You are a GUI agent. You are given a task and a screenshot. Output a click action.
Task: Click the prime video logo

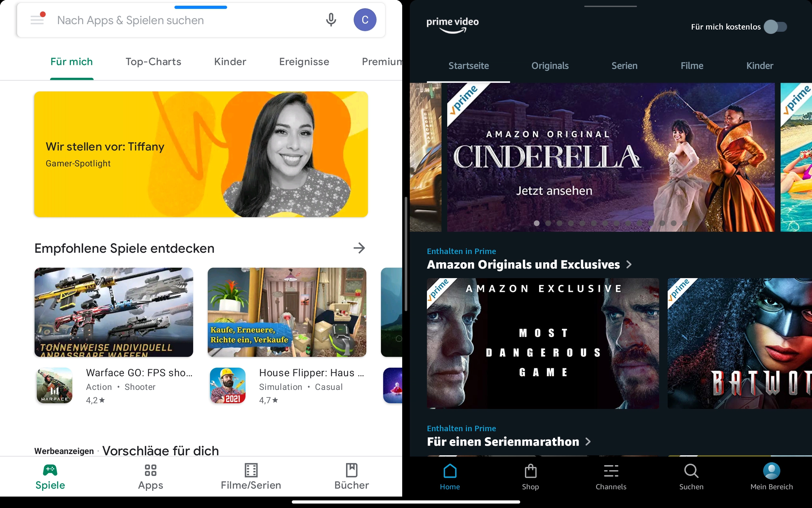pos(452,25)
